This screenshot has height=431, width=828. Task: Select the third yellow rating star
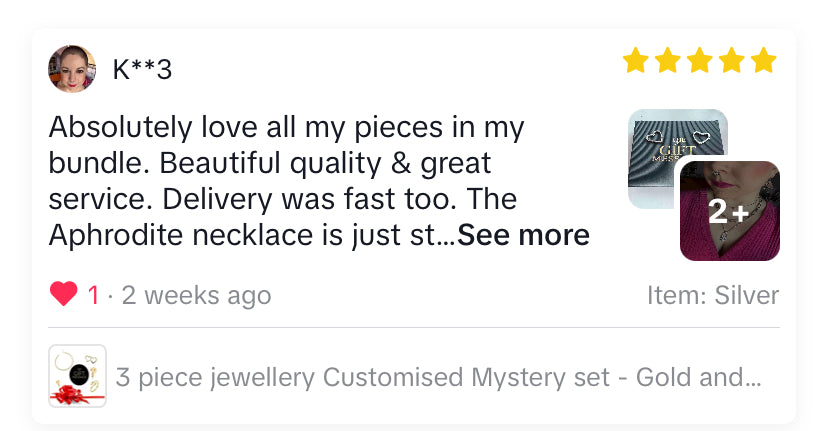[699, 61]
